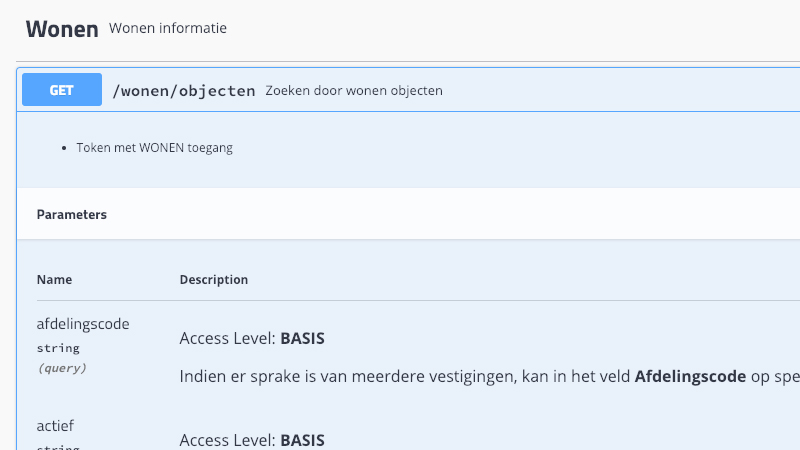The image size is (800, 450).
Task: Select the actief parameter name
Action: click(55, 426)
